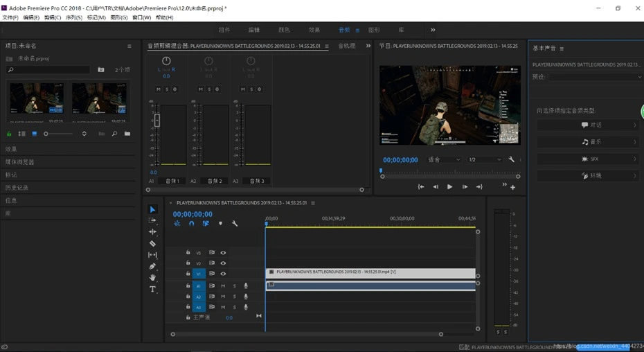Expand program monitor transport overflow arrows
The width and height of the screenshot is (644, 352).
tap(504, 184)
